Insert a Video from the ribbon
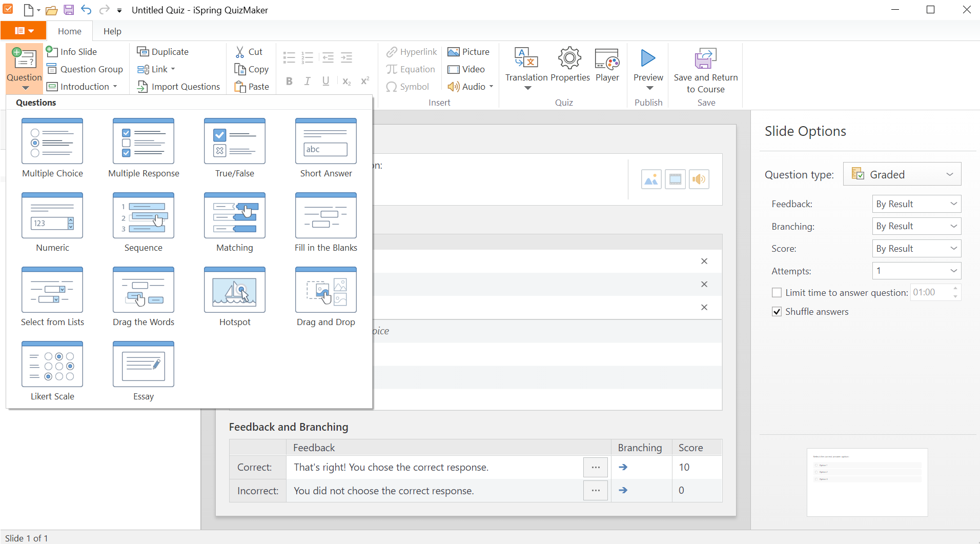 click(x=466, y=69)
